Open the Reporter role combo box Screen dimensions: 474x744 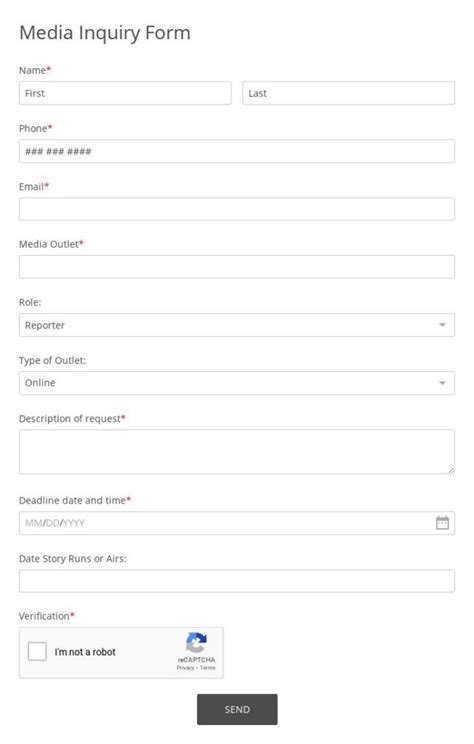(x=237, y=325)
